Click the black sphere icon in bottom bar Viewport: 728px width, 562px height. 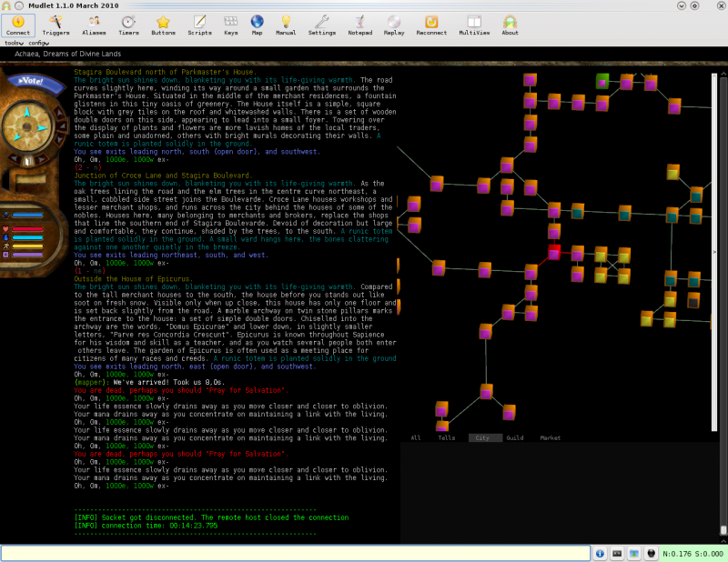pyautogui.click(x=652, y=553)
